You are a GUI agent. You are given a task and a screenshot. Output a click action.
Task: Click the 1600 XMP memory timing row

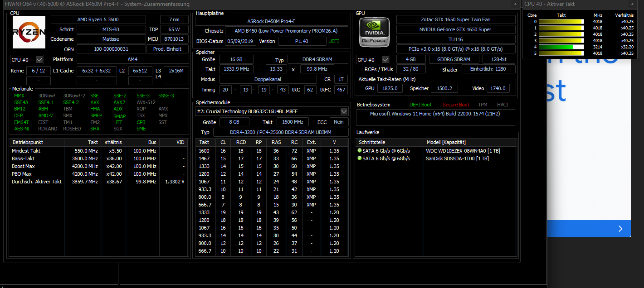point(272,151)
